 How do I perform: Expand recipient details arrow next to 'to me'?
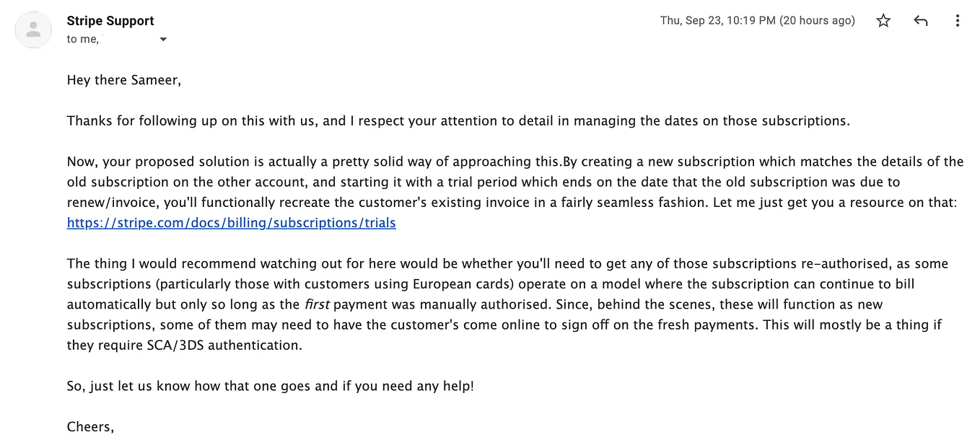point(163,40)
